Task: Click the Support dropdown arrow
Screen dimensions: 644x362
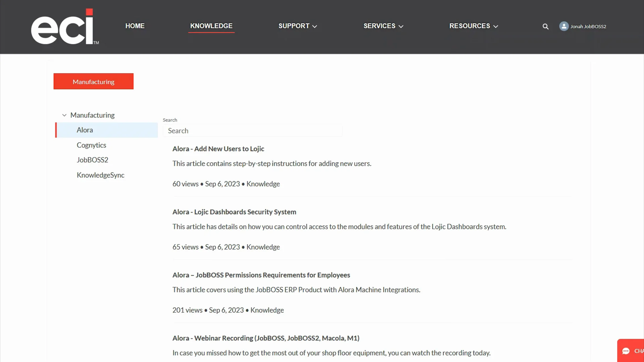Action: pyautogui.click(x=315, y=26)
